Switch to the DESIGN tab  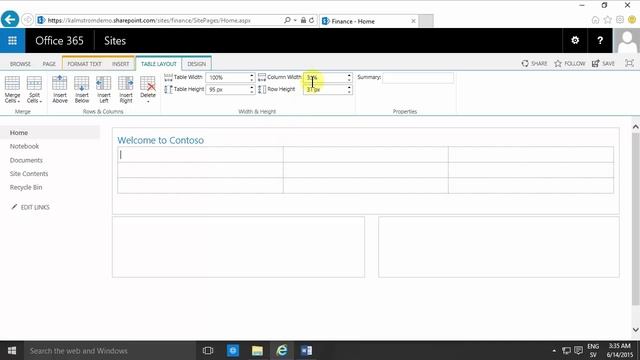point(196,64)
